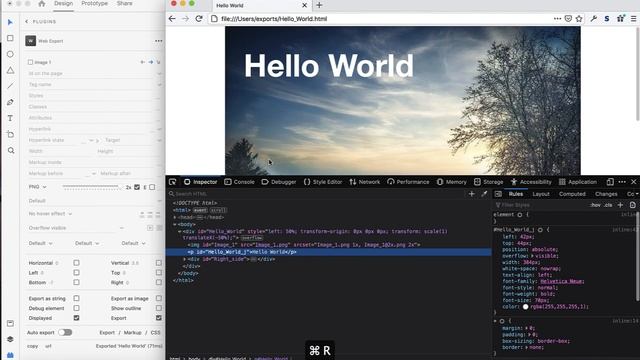The height and width of the screenshot is (360, 640).
Task: Click the white color swatch
Action: pyautogui.click(x=525, y=307)
